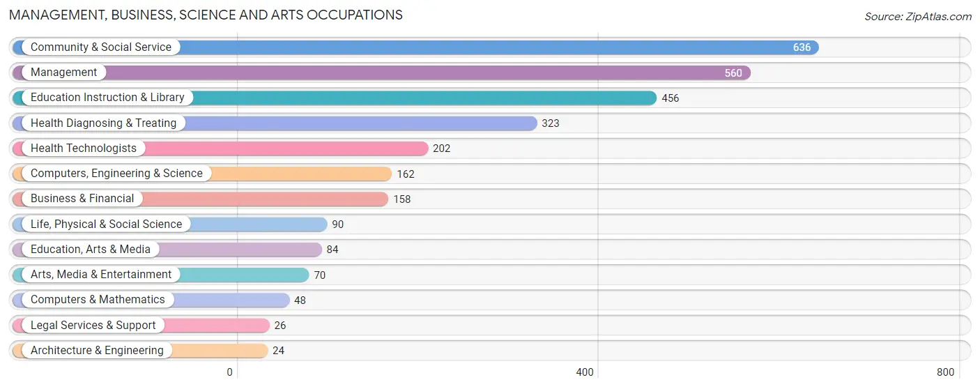Select the Health Diagnosing & Treating label
The width and height of the screenshot is (980, 389).
103,123
